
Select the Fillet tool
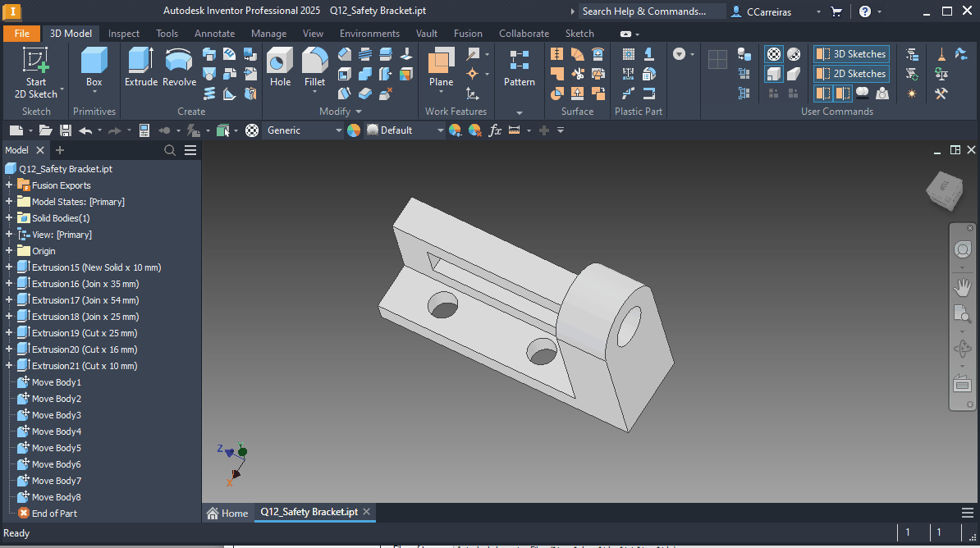[x=314, y=64]
